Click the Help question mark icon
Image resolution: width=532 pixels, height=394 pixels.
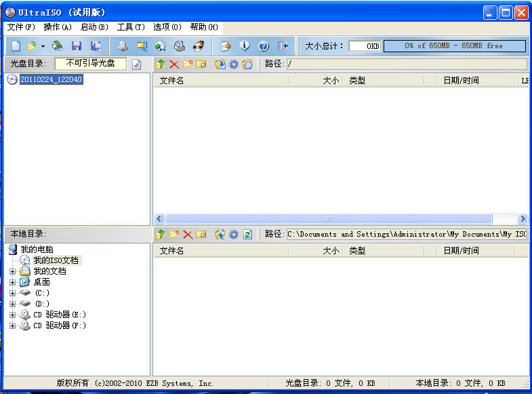point(264,46)
